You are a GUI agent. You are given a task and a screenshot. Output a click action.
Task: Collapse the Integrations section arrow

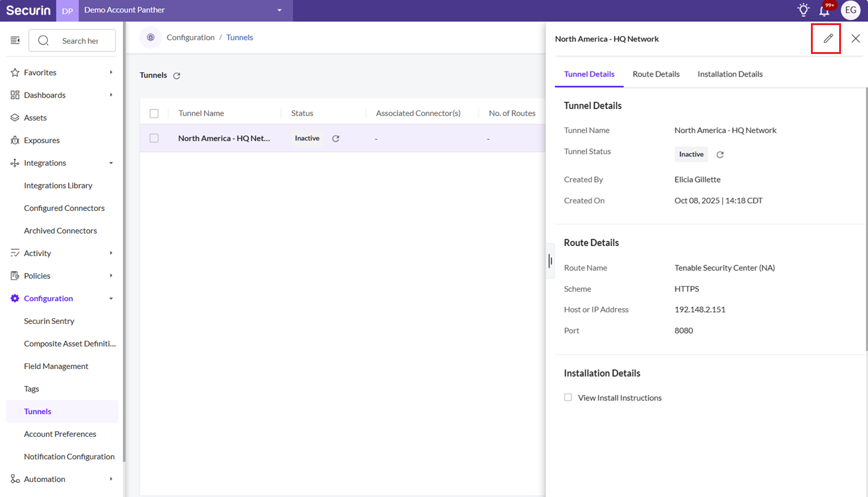[111, 163]
